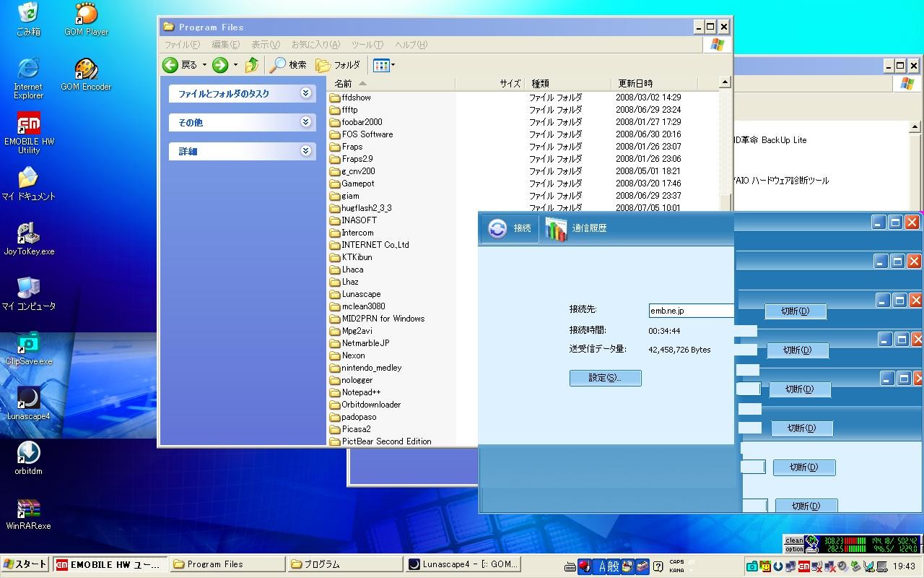Click the 接続先 field showing emb.ne.jp
The width and height of the screenshot is (924, 578).
click(x=691, y=311)
